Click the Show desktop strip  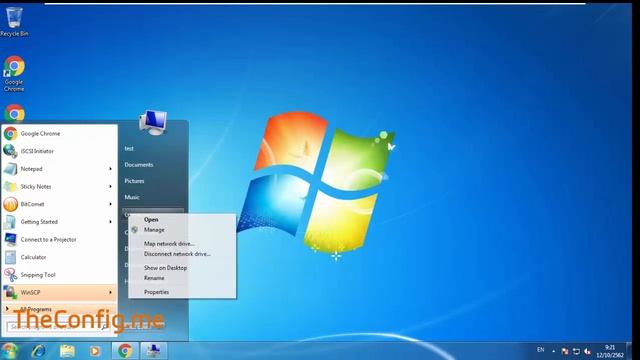(x=629, y=351)
